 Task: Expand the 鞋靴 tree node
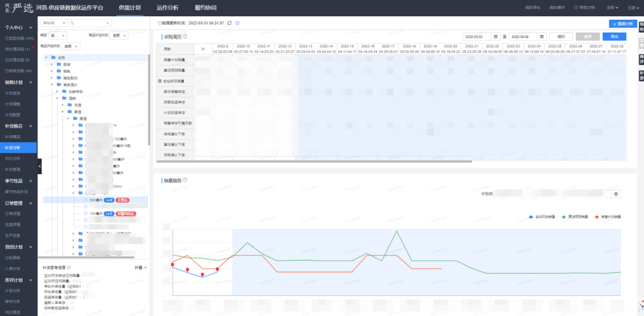pyautogui.click(x=52, y=71)
